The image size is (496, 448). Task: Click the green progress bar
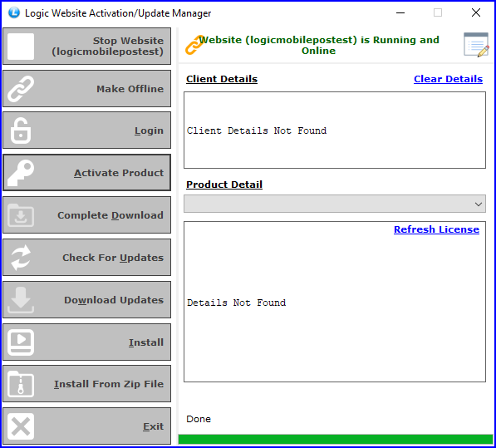[336, 439]
